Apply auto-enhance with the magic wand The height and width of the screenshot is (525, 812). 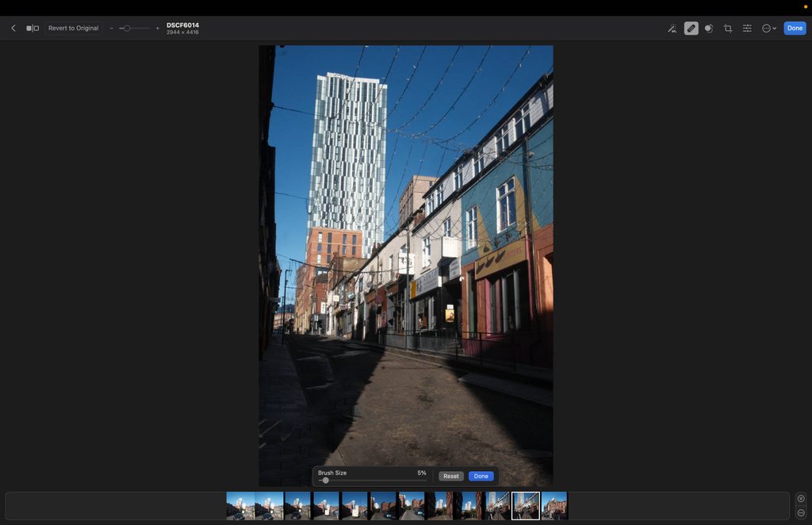pyautogui.click(x=672, y=29)
